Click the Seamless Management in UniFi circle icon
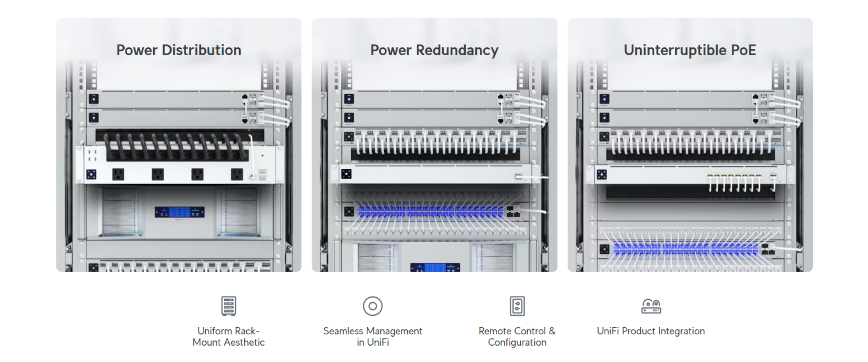This screenshot has width=868, height=362. [373, 306]
